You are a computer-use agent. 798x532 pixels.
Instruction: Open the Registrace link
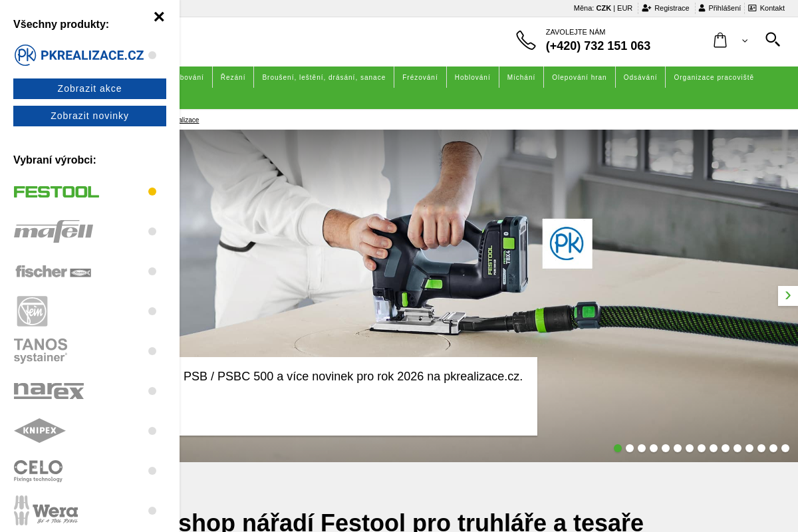pos(672,8)
